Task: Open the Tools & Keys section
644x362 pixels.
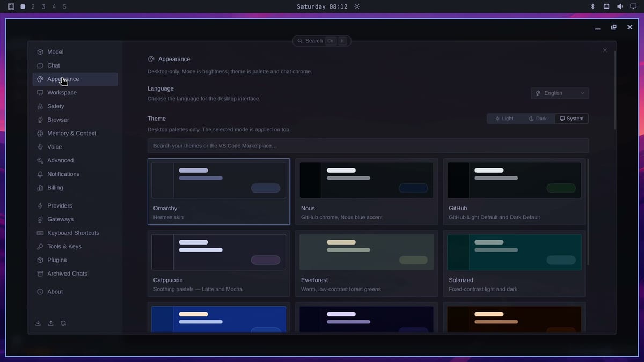Action: [75, 247]
